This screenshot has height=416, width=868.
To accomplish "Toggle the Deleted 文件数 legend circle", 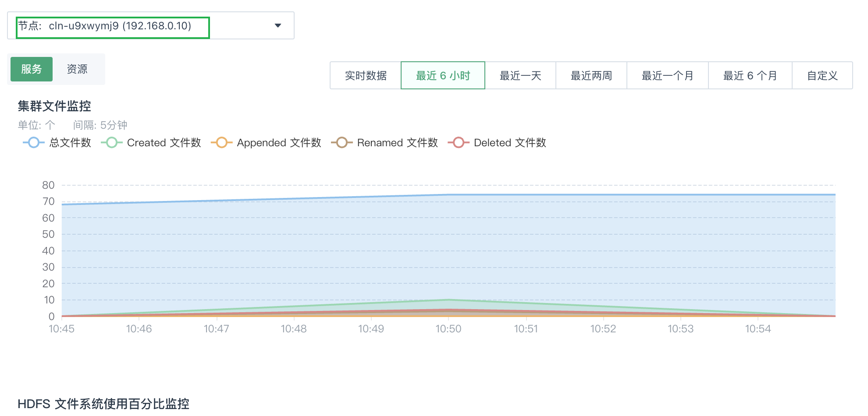I will pyautogui.click(x=459, y=143).
